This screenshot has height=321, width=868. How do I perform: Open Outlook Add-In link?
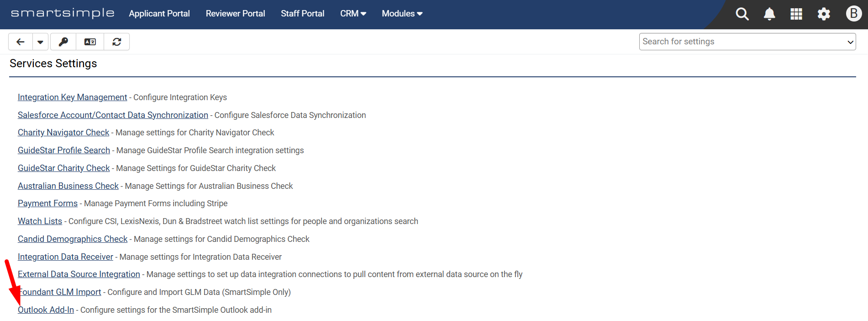click(46, 310)
